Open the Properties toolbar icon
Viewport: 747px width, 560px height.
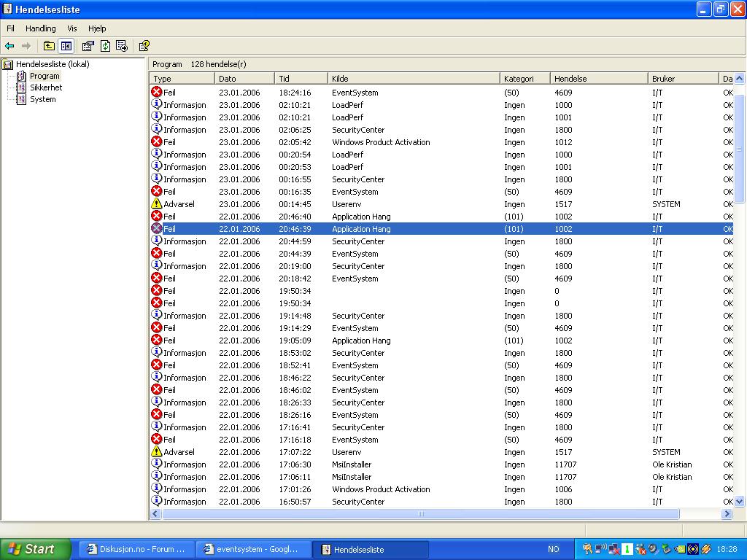pyautogui.click(x=88, y=46)
